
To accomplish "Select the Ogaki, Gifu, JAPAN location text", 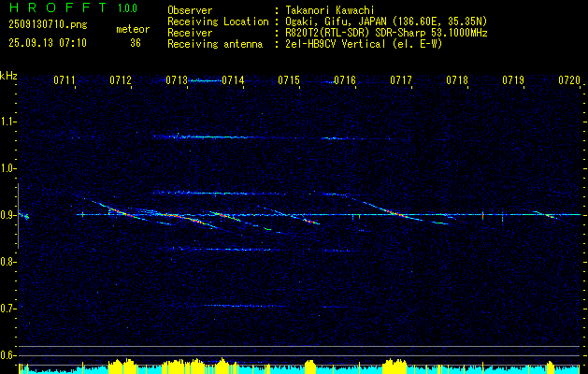I will point(386,22).
